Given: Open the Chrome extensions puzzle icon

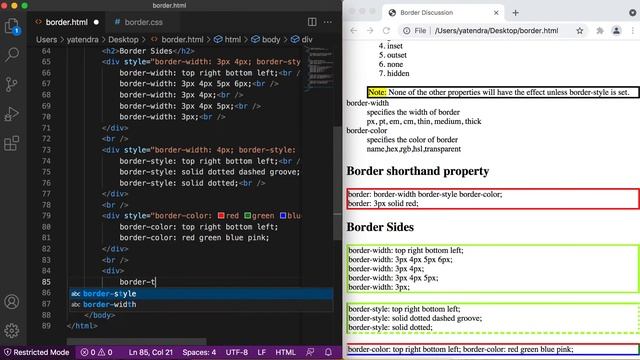Looking at the screenshot, I should click(x=600, y=31).
